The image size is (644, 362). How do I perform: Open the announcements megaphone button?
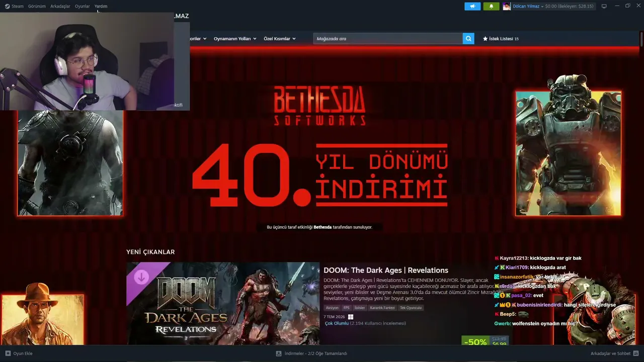[472, 6]
